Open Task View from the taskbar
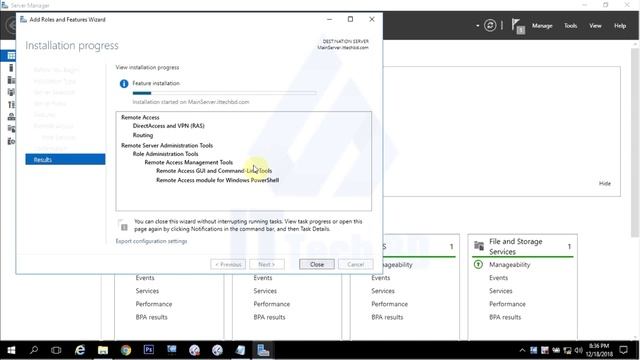640x360 pixels. coord(56,350)
